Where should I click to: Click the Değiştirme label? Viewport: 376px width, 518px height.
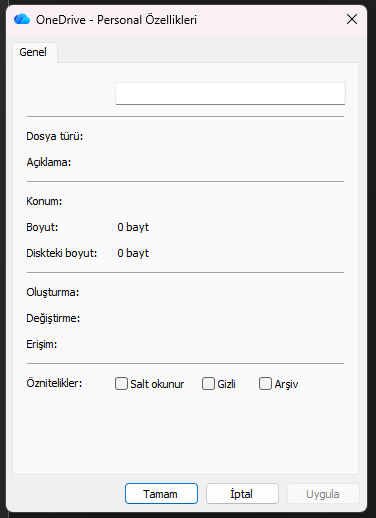tap(53, 318)
